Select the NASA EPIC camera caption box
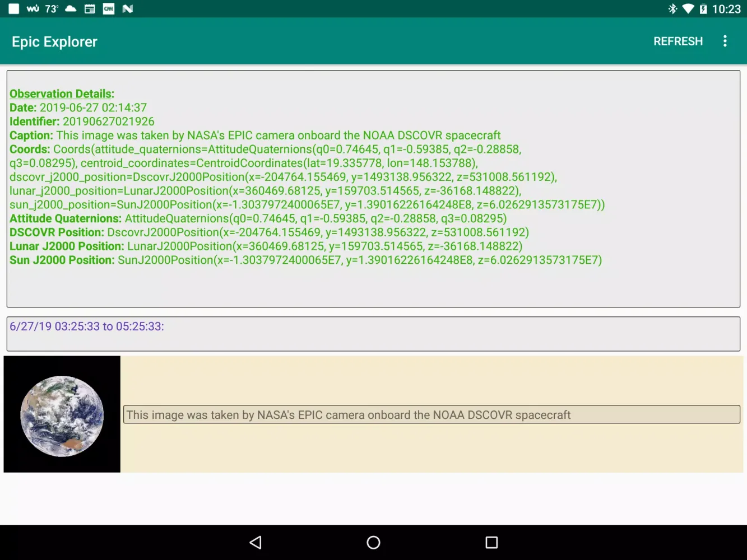This screenshot has width=747, height=560. point(432,414)
